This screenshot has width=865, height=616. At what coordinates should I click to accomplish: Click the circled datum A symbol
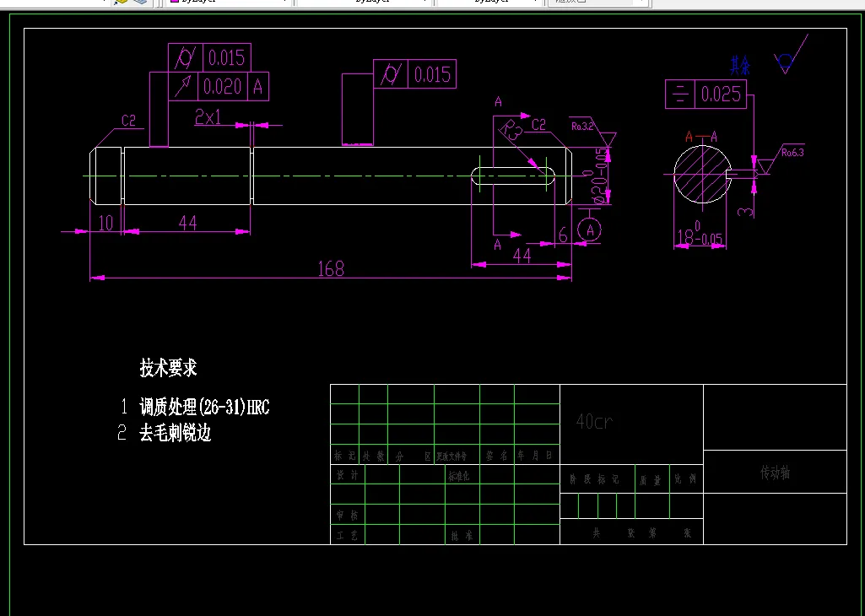(x=590, y=230)
